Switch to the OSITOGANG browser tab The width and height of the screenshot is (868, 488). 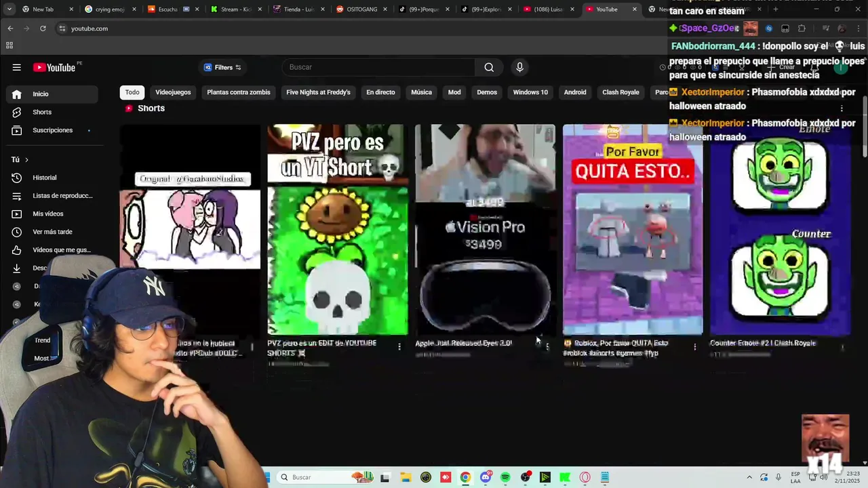click(x=361, y=9)
